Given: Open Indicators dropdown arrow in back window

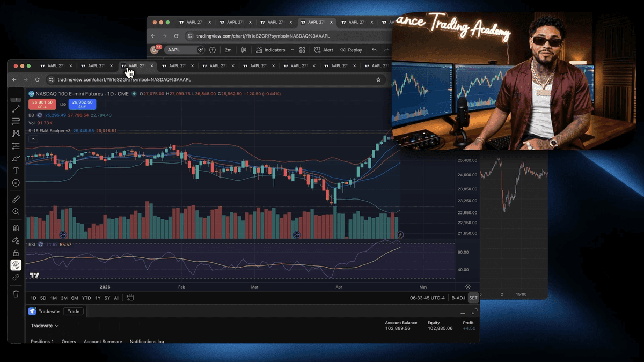Looking at the screenshot, I should [x=292, y=50].
